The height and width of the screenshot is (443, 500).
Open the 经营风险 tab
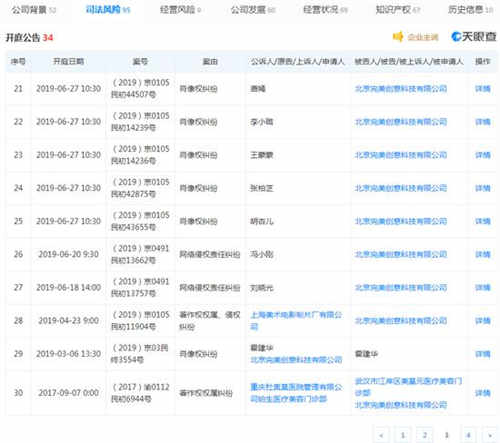[x=180, y=10]
